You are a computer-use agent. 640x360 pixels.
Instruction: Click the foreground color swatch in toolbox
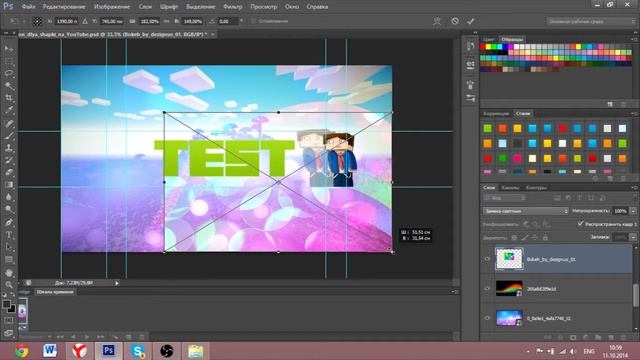click(x=6, y=304)
